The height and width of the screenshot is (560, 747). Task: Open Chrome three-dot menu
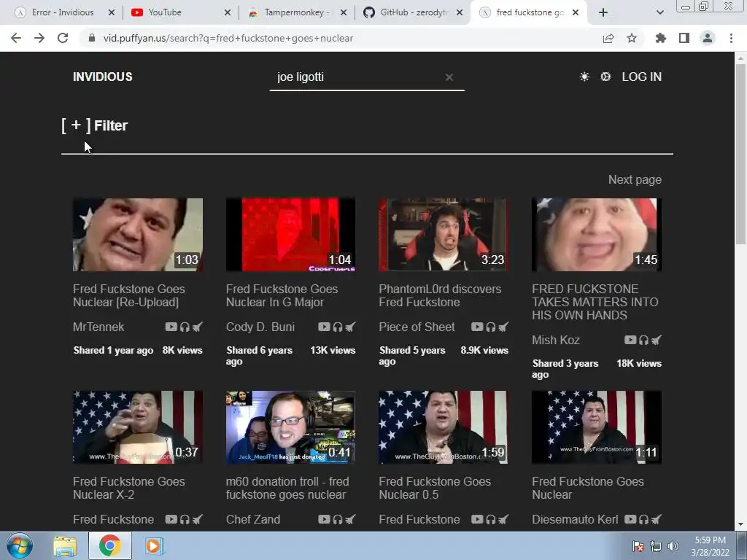pyautogui.click(x=731, y=38)
